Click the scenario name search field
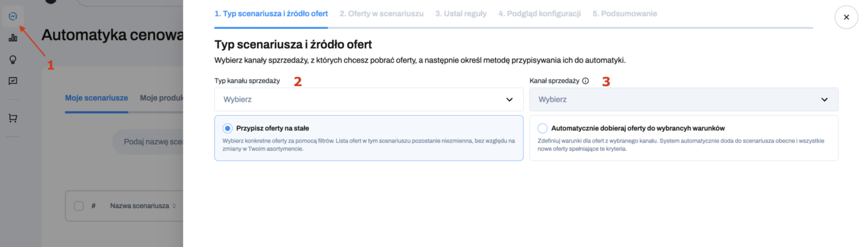Image resolution: width=868 pixels, height=247 pixels. pyautogui.click(x=148, y=142)
